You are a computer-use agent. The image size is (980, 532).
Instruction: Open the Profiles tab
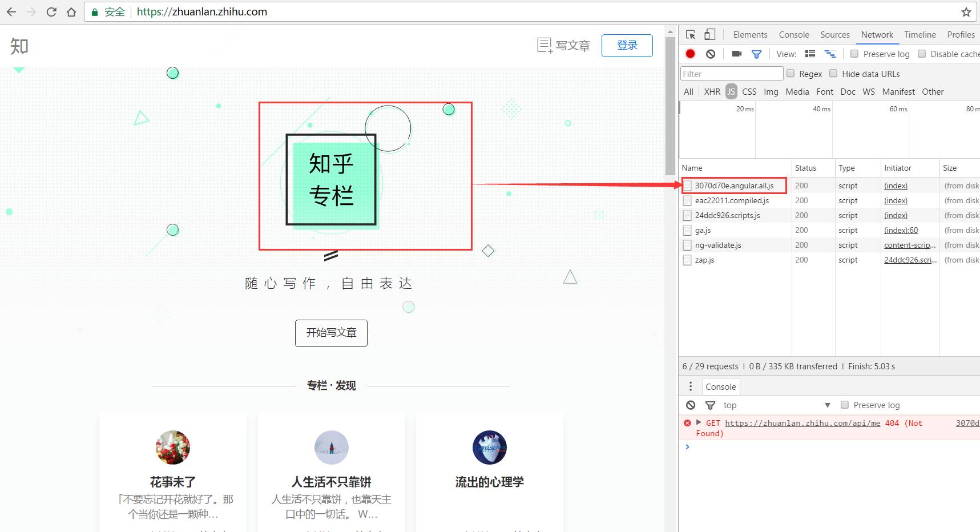(961, 35)
